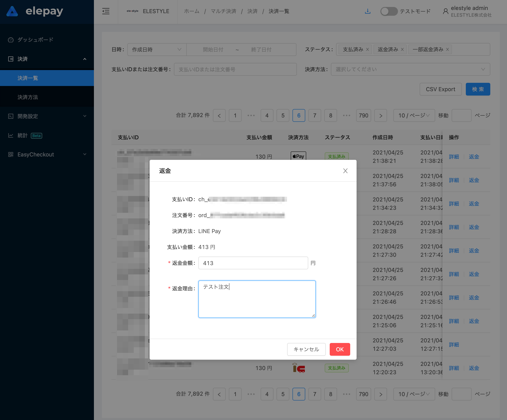Click the download icon in the header
Screen dimensions: 507x420
(368, 11)
